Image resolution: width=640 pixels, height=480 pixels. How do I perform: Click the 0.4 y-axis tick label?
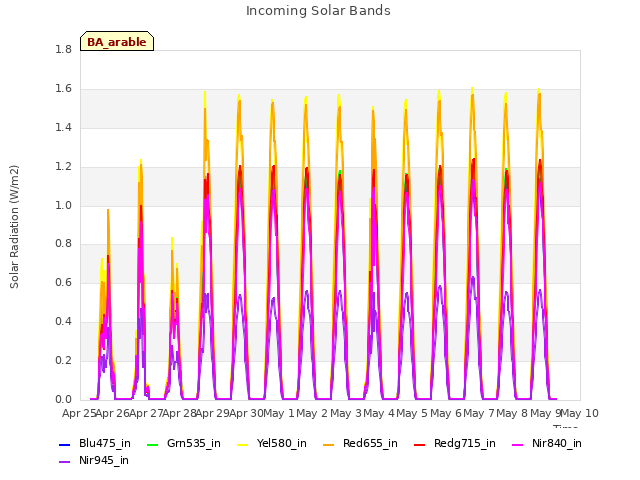pos(63,322)
